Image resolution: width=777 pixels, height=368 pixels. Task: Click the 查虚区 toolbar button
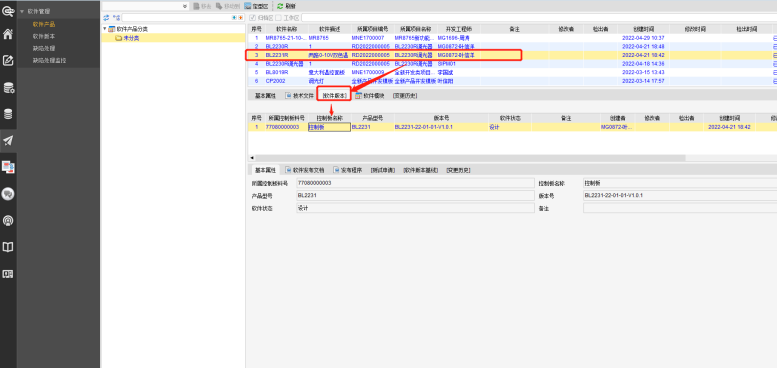(x=257, y=6)
